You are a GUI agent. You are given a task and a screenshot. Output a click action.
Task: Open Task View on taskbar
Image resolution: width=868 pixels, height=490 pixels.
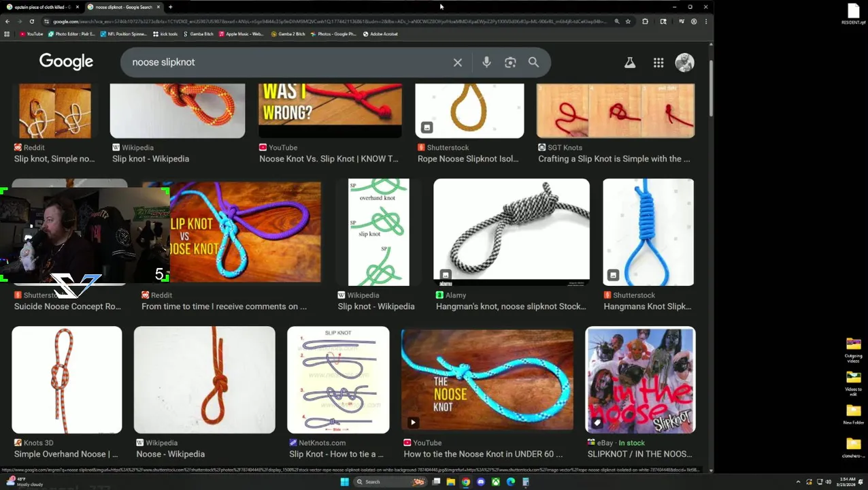click(x=435, y=482)
